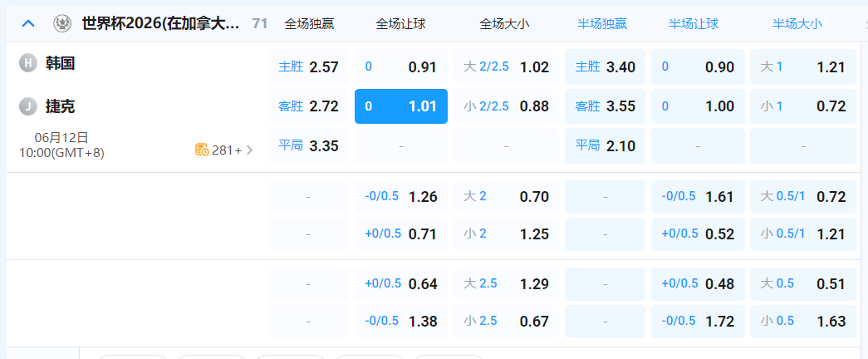Screen dimensions: 868x359
Task: Pick 小 2 at odds 1.25
Action: [506, 234]
